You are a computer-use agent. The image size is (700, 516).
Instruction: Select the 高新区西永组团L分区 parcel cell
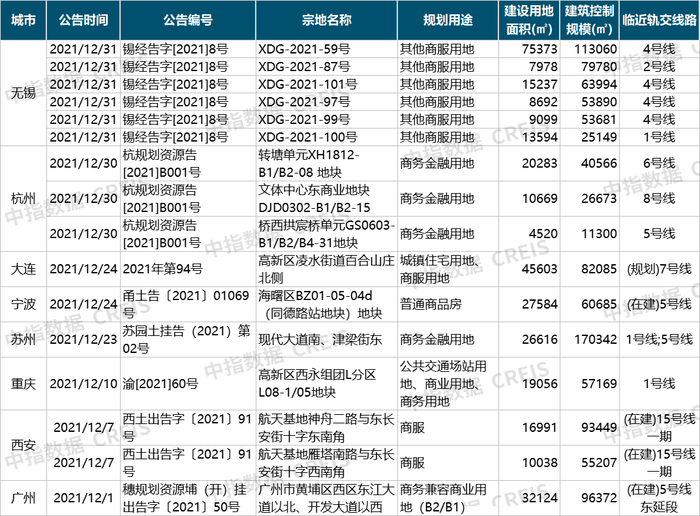tap(326, 383)
